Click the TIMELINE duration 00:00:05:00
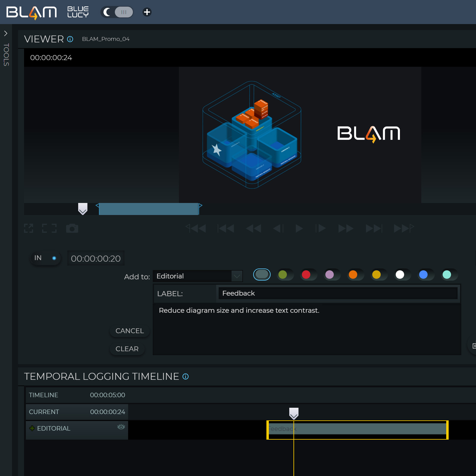476x476 pixels. pyautogui.click(x=108, y=395)
